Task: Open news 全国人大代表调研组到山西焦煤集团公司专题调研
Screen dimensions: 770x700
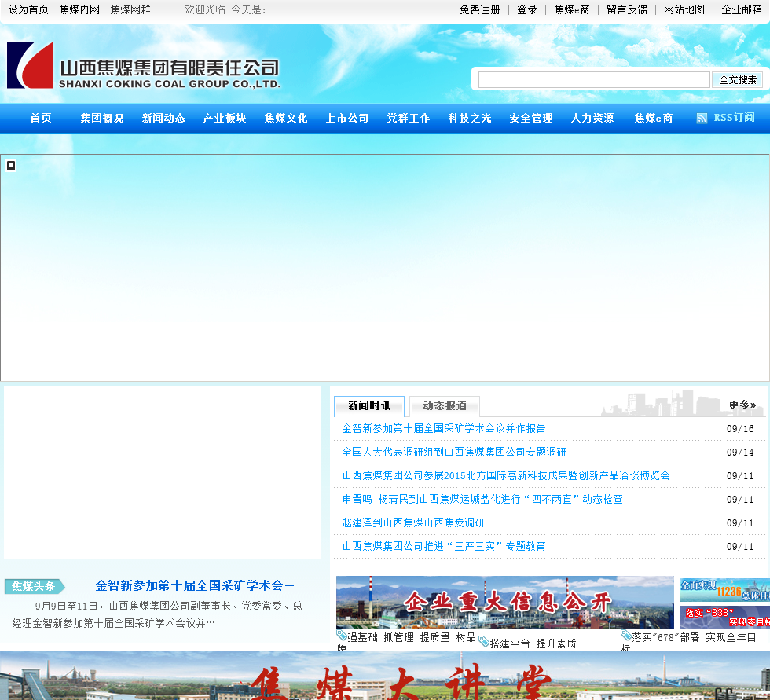Action: pos(454,452)
